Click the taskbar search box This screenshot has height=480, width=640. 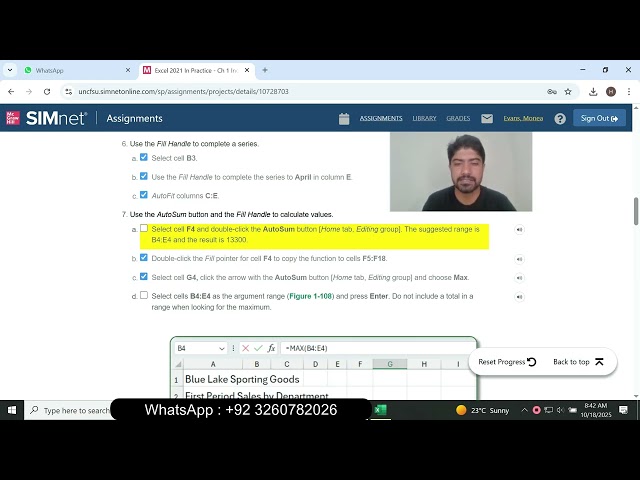point(67,410)
